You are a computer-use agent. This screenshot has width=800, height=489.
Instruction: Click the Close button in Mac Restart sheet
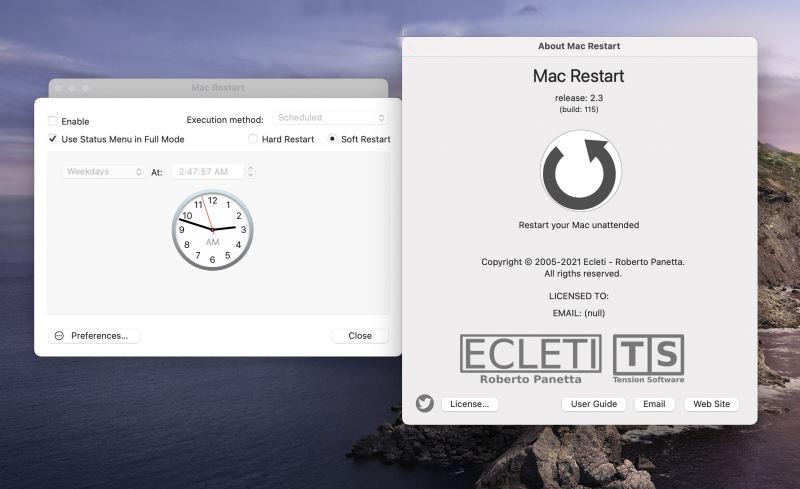[x=360, y=335]
